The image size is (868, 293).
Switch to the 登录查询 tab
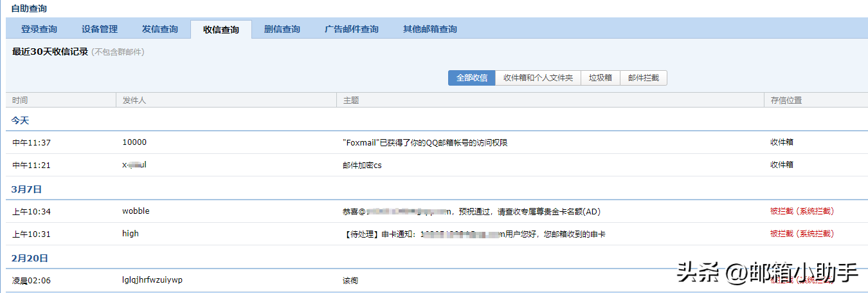[x=39, y=29]
